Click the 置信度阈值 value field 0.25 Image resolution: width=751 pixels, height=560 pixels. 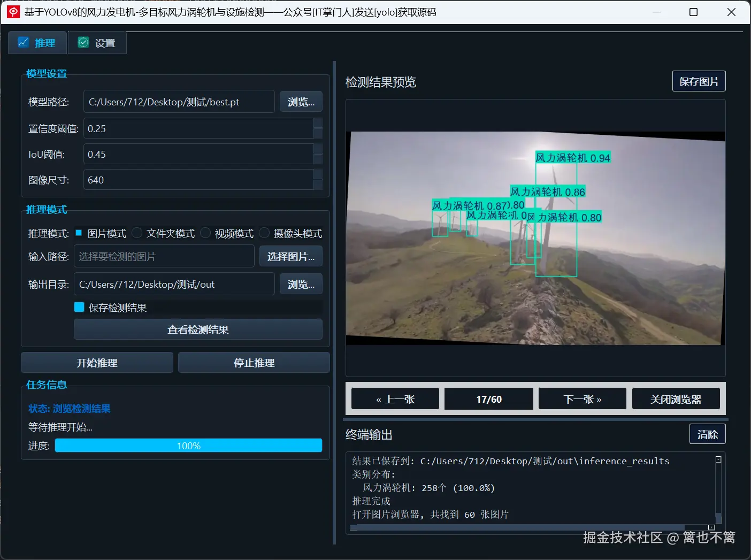click(198, 128)
